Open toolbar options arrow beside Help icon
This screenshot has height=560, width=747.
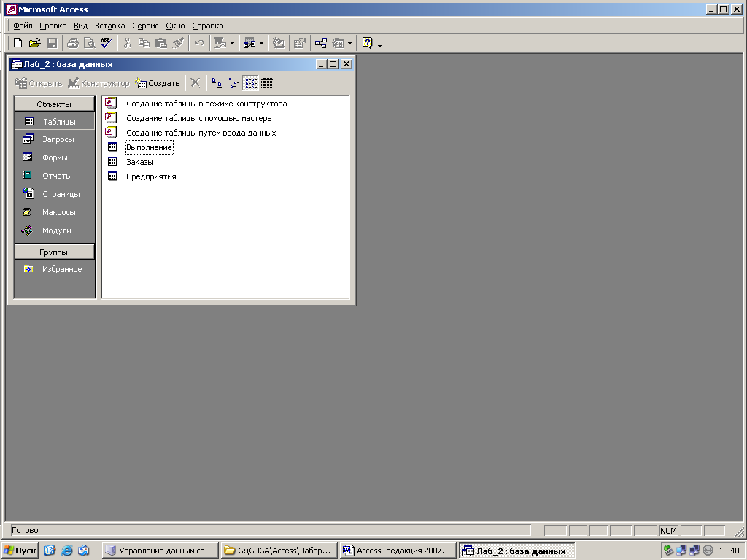tap(379, 44)
